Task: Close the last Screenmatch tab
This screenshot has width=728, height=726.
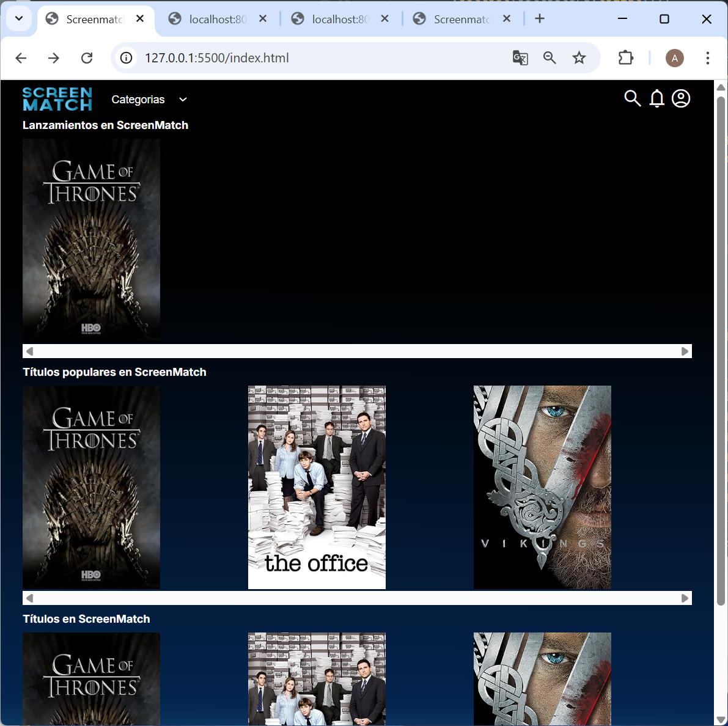Action: [x=507, y=18]
